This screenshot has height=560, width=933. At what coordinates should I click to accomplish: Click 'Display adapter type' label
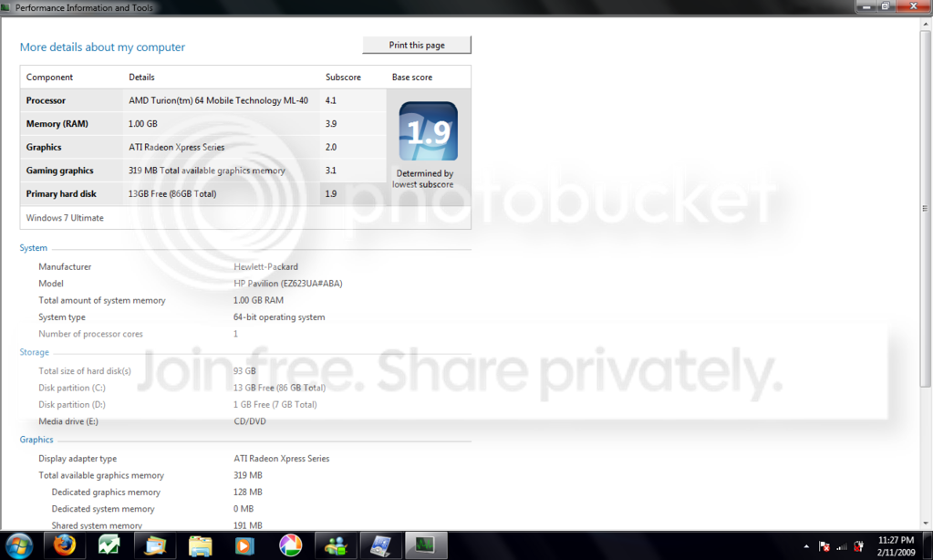[78, 459]
